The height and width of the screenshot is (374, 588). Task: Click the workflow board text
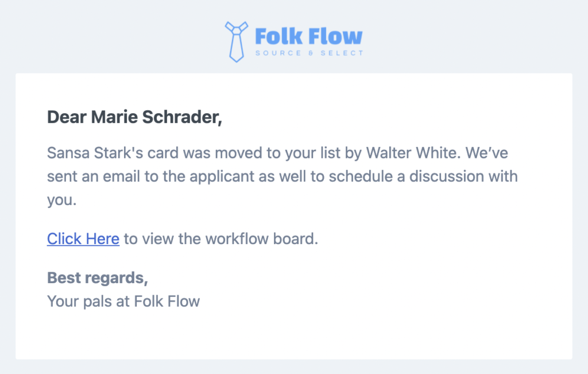(x=262, y=238)
